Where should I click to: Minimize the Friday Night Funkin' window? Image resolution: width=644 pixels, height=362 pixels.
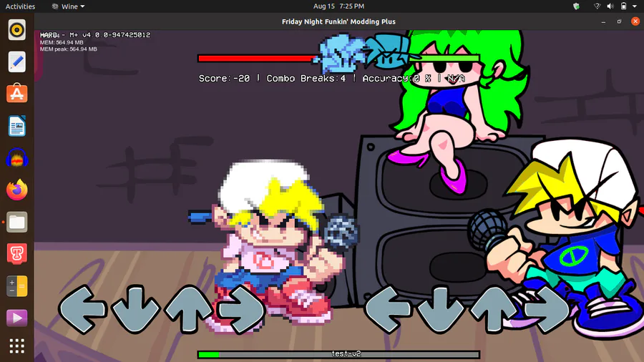[x=603, y=21]
